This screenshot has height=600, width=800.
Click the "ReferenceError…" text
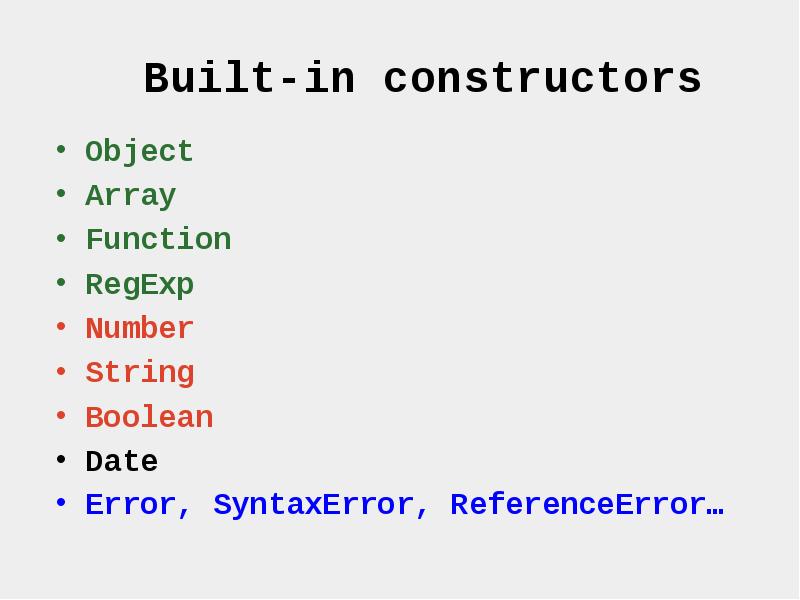pyautogui.click(x=586, y=506)
